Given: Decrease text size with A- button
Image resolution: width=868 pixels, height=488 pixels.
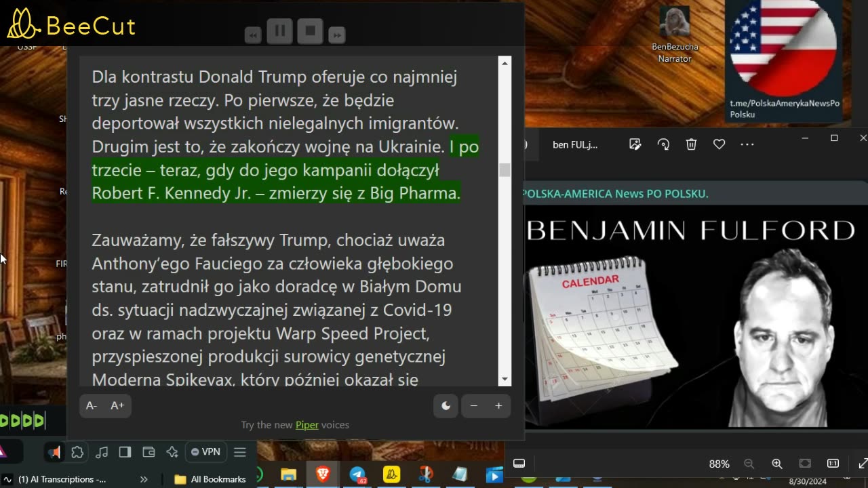Looking at the screenshot, I should (92, 405).
